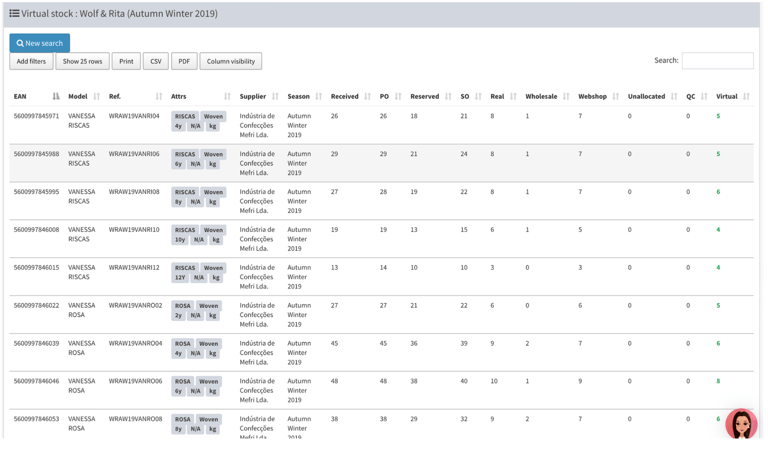
Task: Click the Reserved column header
Action: coord(424,97)
